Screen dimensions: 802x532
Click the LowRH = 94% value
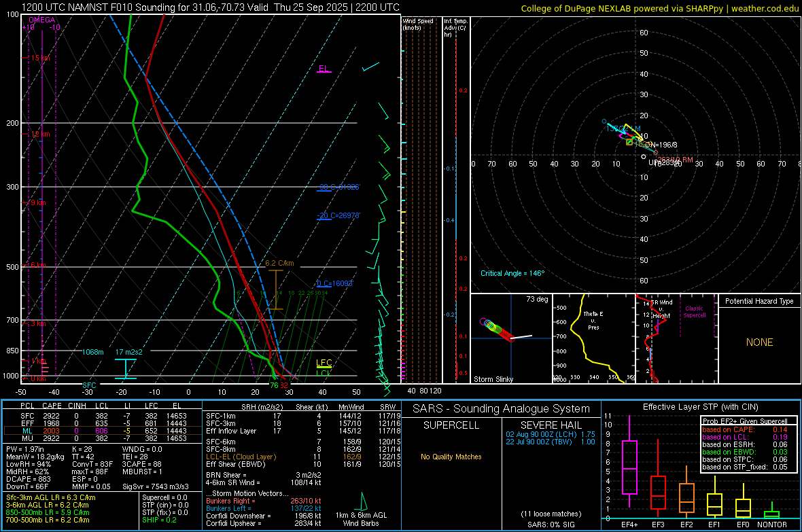click(x=28, y=465)
